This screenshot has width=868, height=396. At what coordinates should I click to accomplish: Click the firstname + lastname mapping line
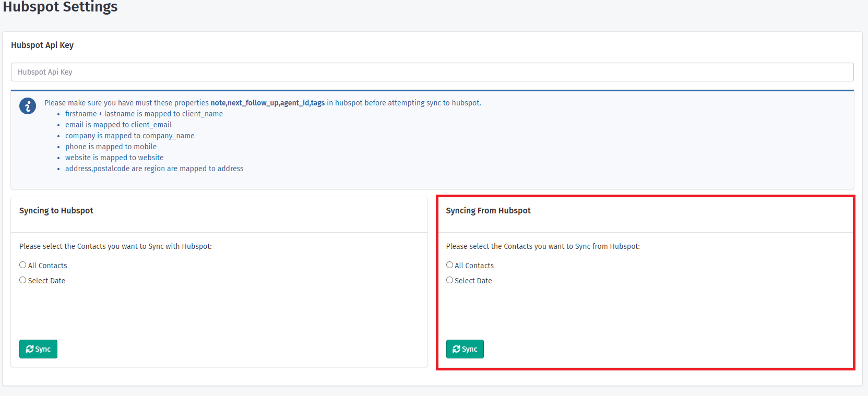pos(144,114)
